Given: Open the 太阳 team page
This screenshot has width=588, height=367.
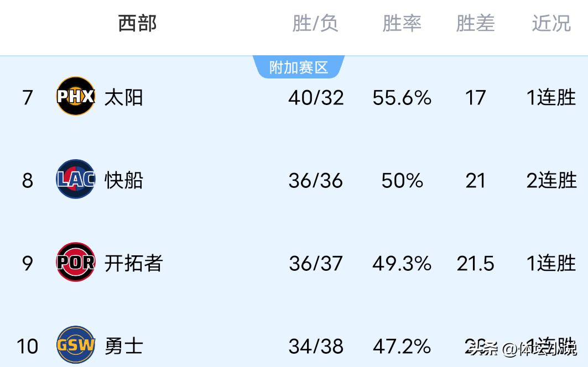Looking at the screenshot, I should point(124,97).
